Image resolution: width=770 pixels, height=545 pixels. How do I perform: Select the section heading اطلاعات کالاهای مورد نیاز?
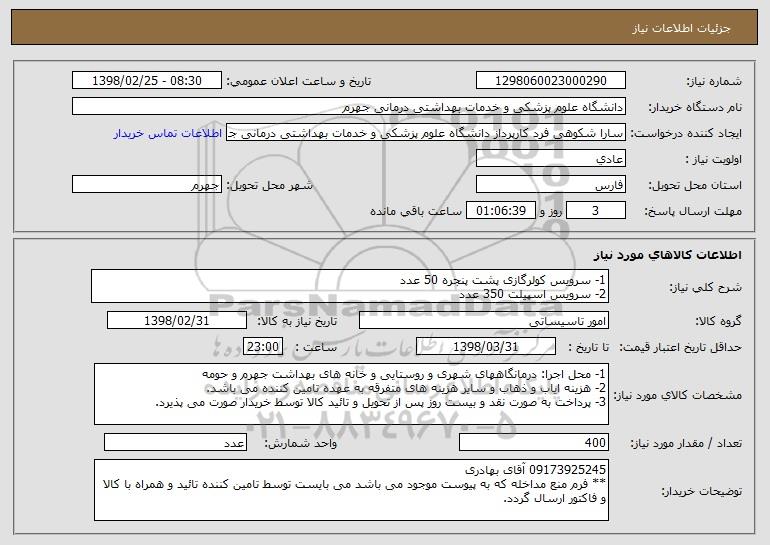[x=667, y=255]
